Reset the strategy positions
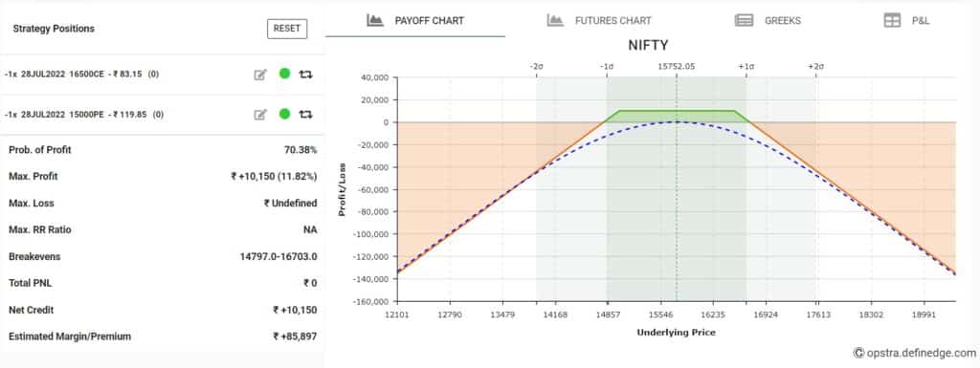Viewport: 980px width, 368px height. (x=287, y=29)
